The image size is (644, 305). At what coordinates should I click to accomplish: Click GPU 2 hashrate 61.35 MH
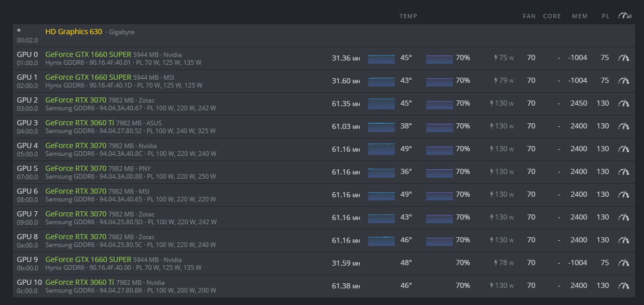(346, 104)
